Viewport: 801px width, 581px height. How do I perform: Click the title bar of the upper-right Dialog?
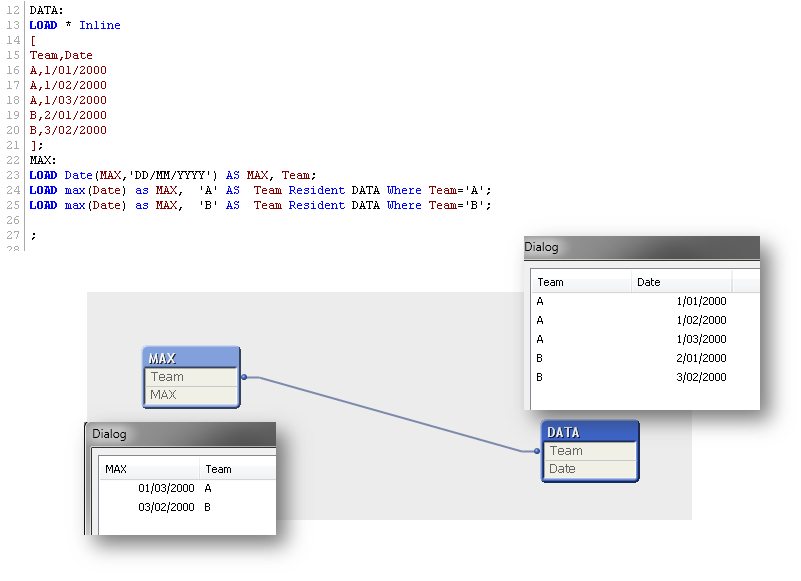(x=641, y=247)
